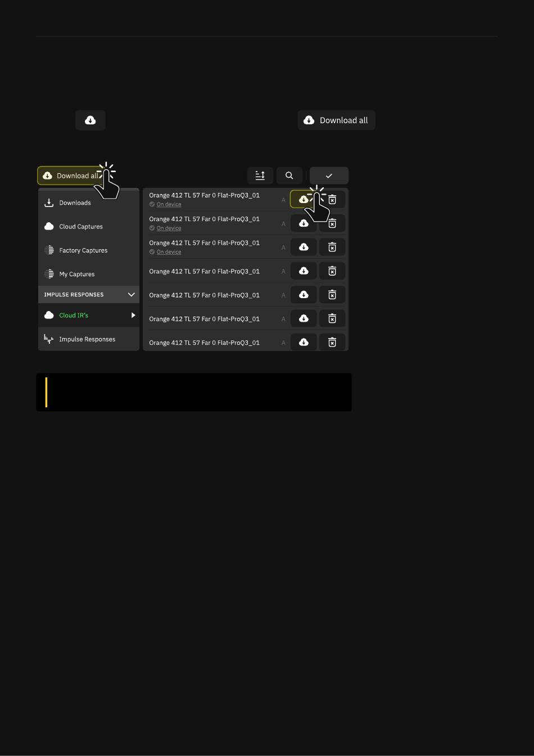Select My Captures in sidebar
Viewport: 534px width, 756px height.
click(x=89, y=274)
